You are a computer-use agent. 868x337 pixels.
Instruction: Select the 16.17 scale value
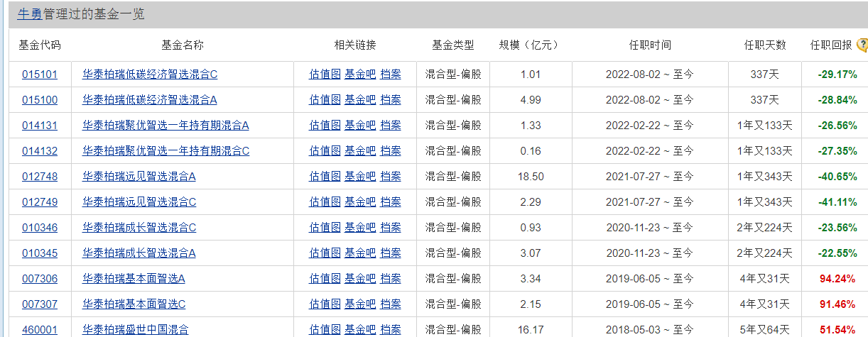532,329
